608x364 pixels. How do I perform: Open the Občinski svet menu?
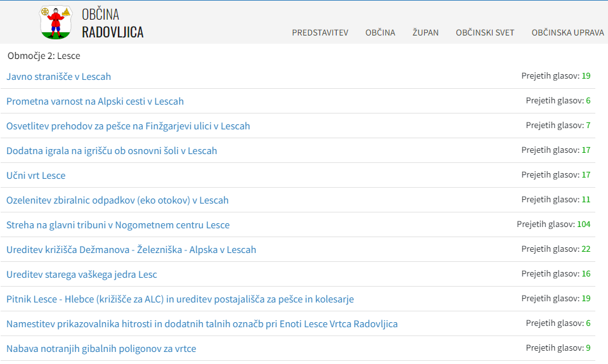coord(485,33)
